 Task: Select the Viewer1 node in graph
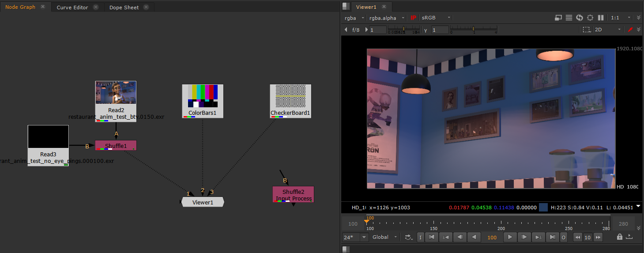point(203,202)
